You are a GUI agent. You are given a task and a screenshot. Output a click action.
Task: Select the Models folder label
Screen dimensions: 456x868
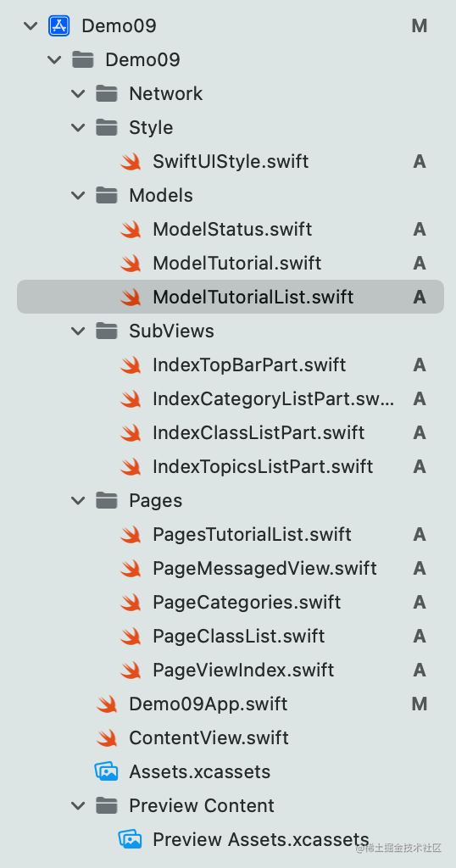pyautogui.click(x=161, y=196)
